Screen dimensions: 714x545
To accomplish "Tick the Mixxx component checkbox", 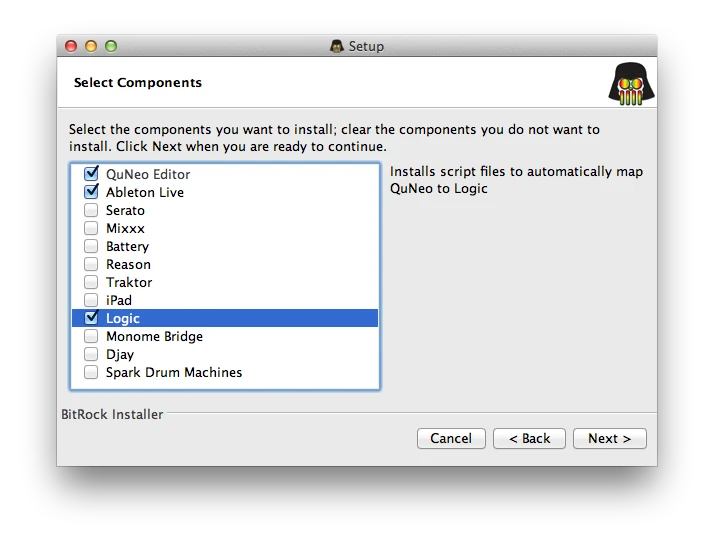I will coord(91,228).
